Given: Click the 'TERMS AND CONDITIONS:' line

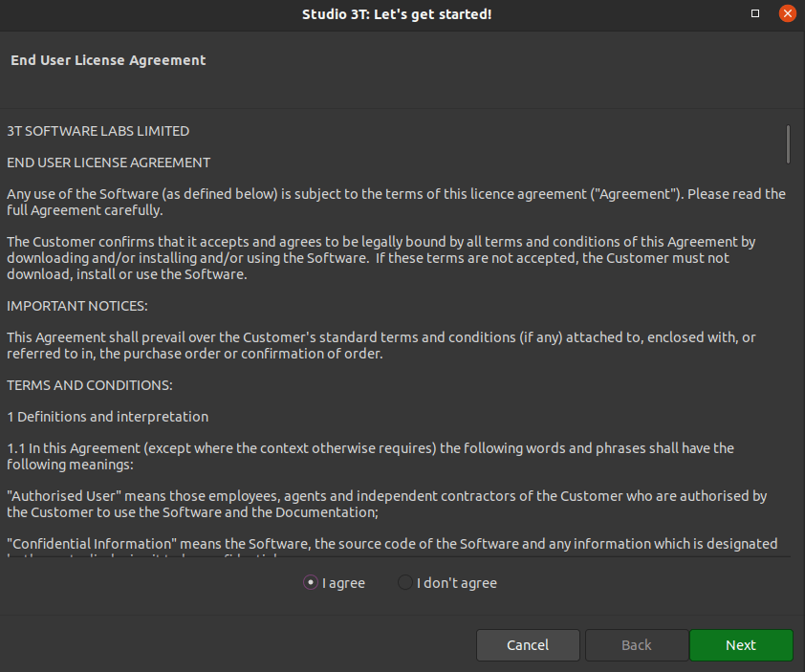Looking at the screenshot, I should [90, 385].
